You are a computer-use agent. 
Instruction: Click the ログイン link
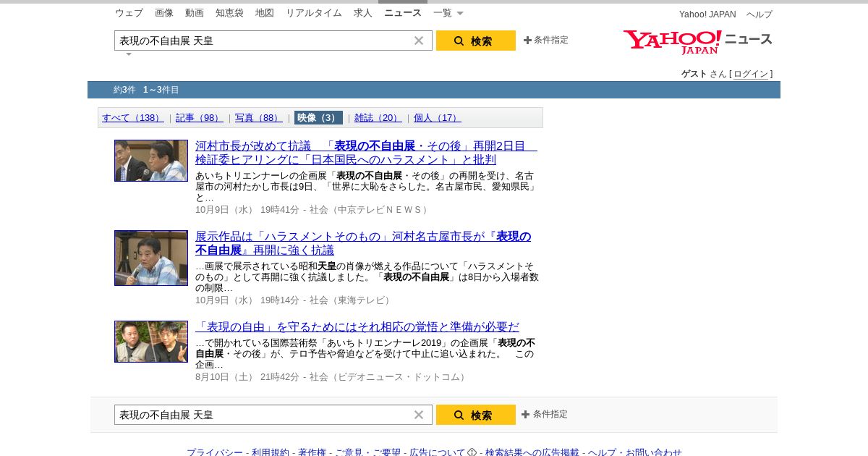pos(751,74)
